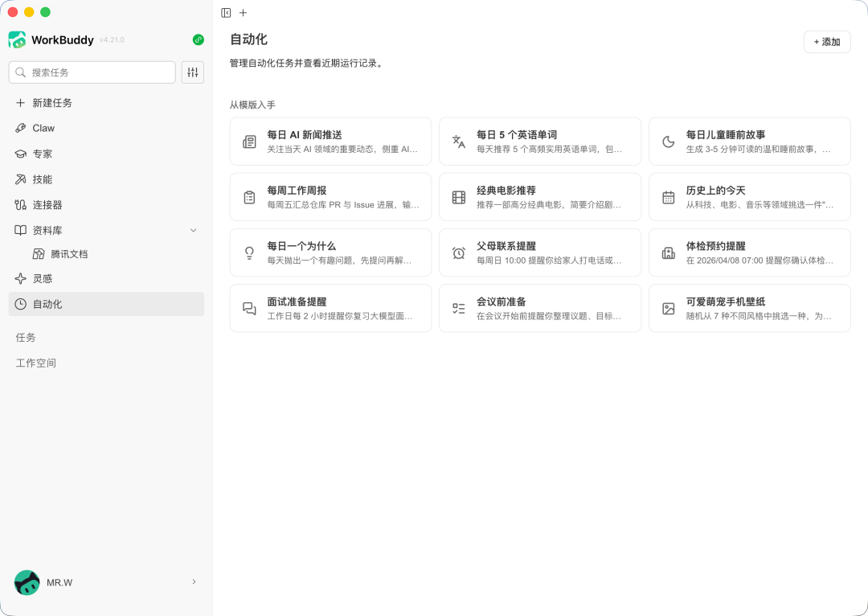Click the film icon on 经典电影推荐

tap(459, 197)
